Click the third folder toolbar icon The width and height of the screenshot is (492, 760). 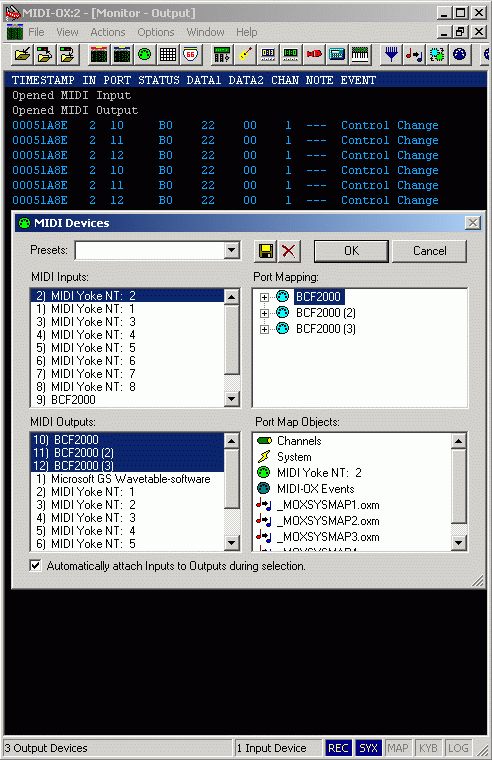[x=67, y=54]
